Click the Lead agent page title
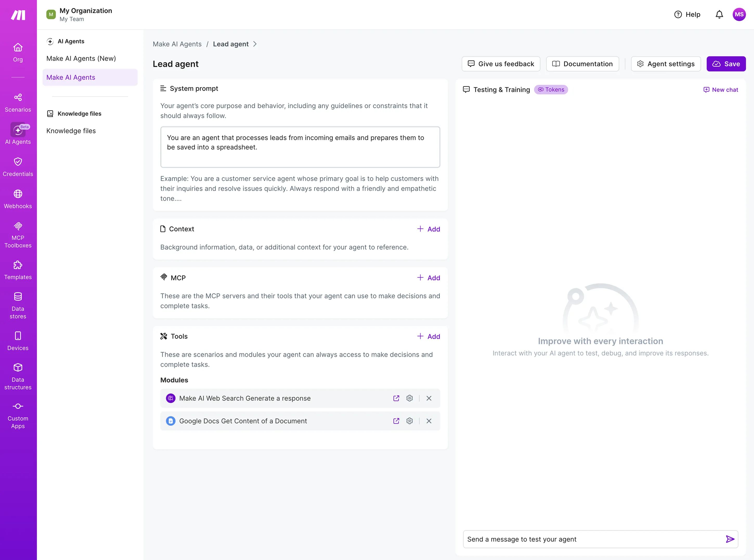 click(x=175, y=64)
